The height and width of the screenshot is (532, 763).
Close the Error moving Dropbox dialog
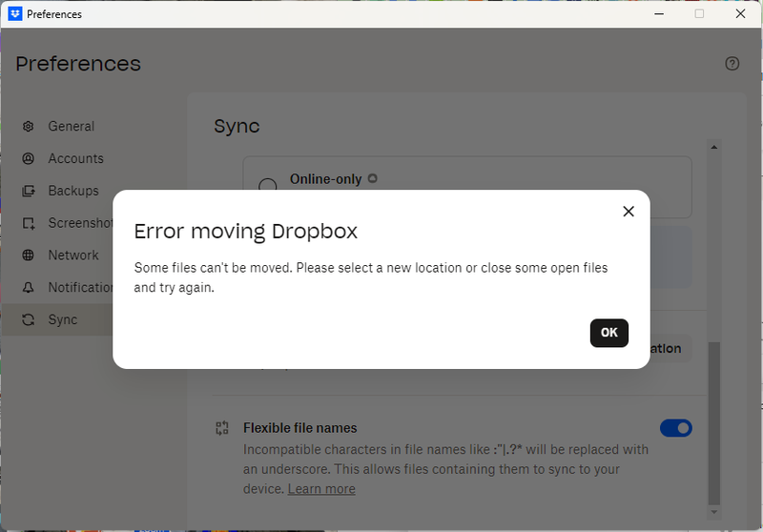tap(629, 211)
